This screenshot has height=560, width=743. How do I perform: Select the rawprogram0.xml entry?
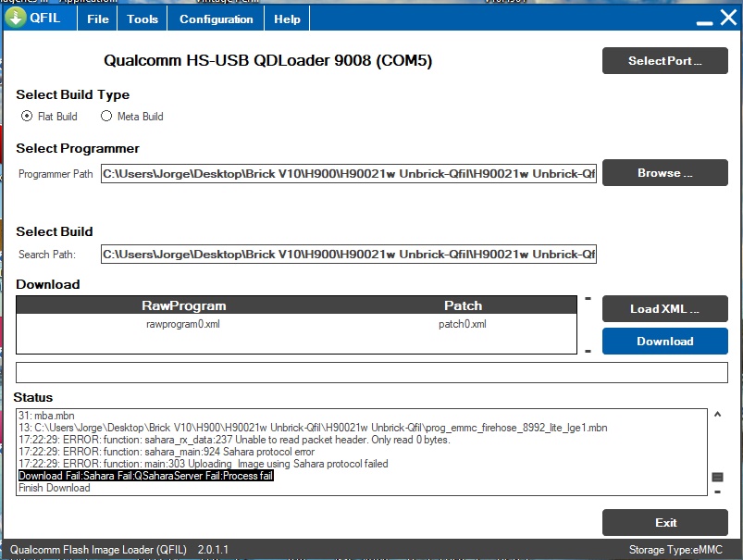click(x=183, y=324)
